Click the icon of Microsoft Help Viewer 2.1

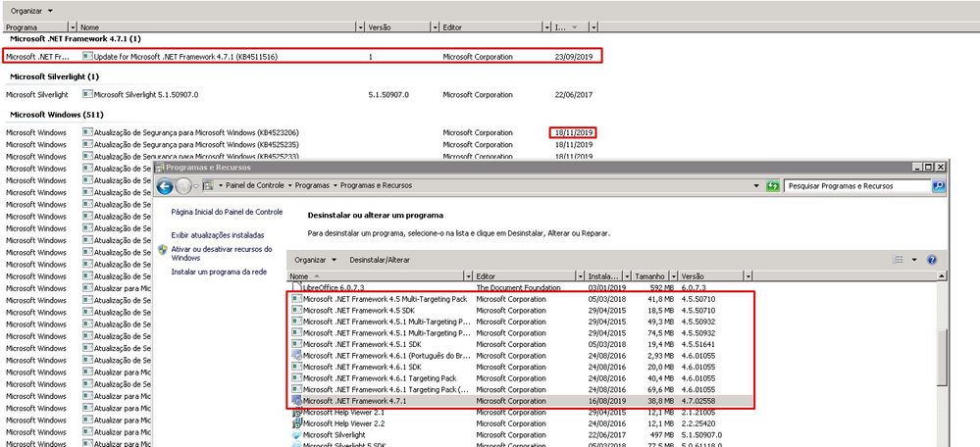tap(297, 413)
